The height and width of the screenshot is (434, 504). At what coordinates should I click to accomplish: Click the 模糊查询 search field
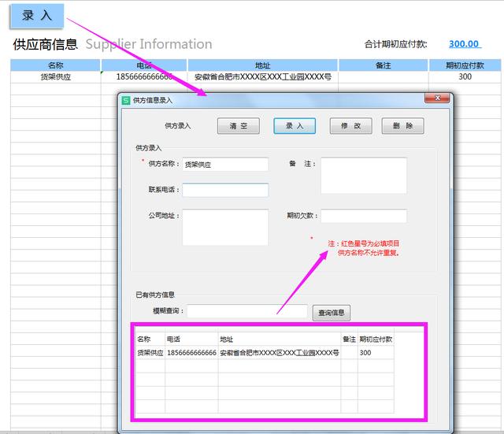pyautogui.click(x=246, y=312)
